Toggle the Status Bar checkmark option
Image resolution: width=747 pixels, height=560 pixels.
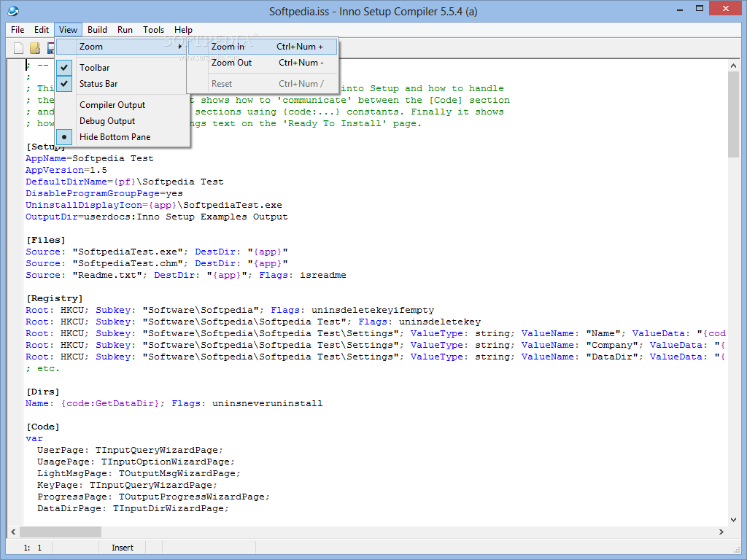point(122,84)
